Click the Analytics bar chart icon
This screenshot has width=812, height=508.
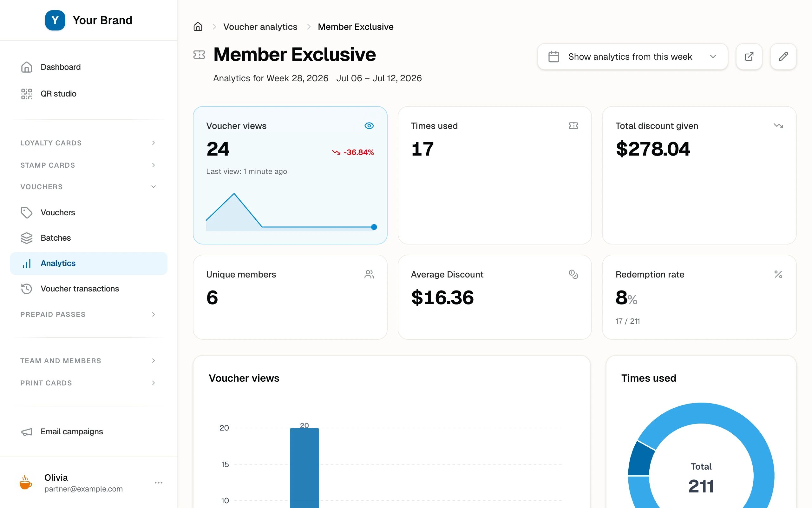27,264
